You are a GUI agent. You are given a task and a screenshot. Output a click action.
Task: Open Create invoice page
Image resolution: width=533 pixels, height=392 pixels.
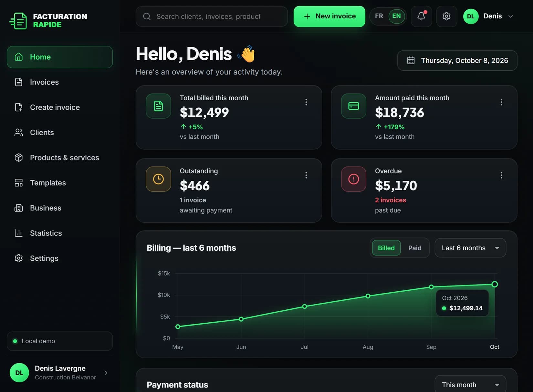pyautogui.click(x=60, y=107)
